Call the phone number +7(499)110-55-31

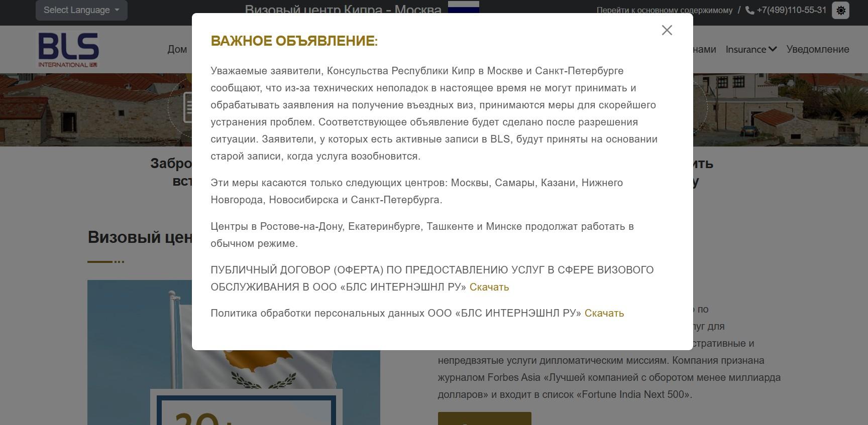coord(791,10)
